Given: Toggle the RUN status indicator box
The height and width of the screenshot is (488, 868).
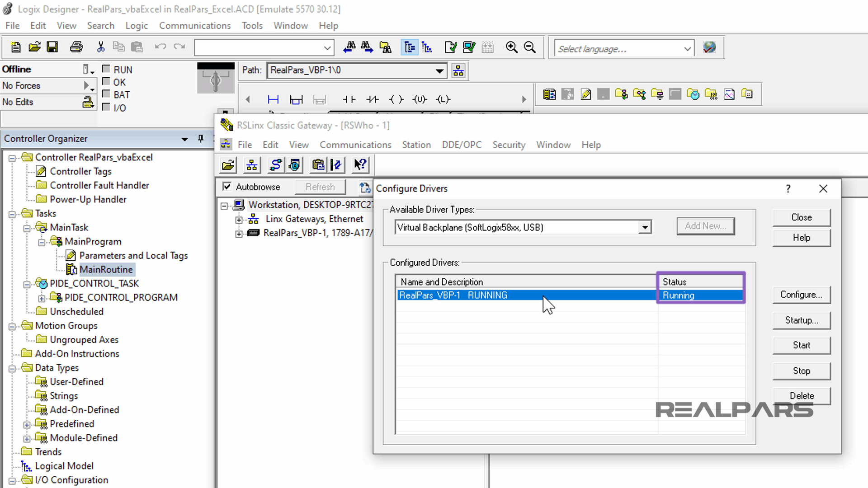Looking at the screenshot, I should 106,69.
